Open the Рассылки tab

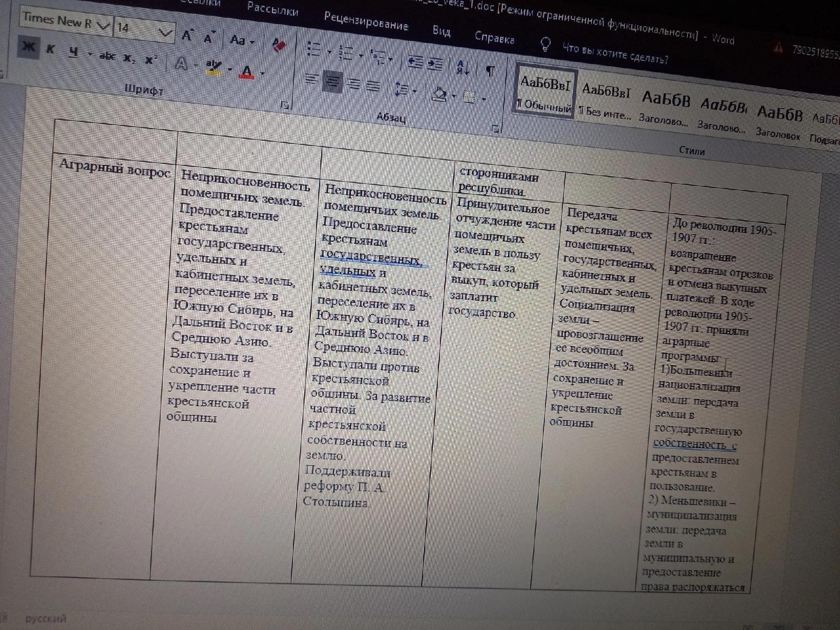273,9
